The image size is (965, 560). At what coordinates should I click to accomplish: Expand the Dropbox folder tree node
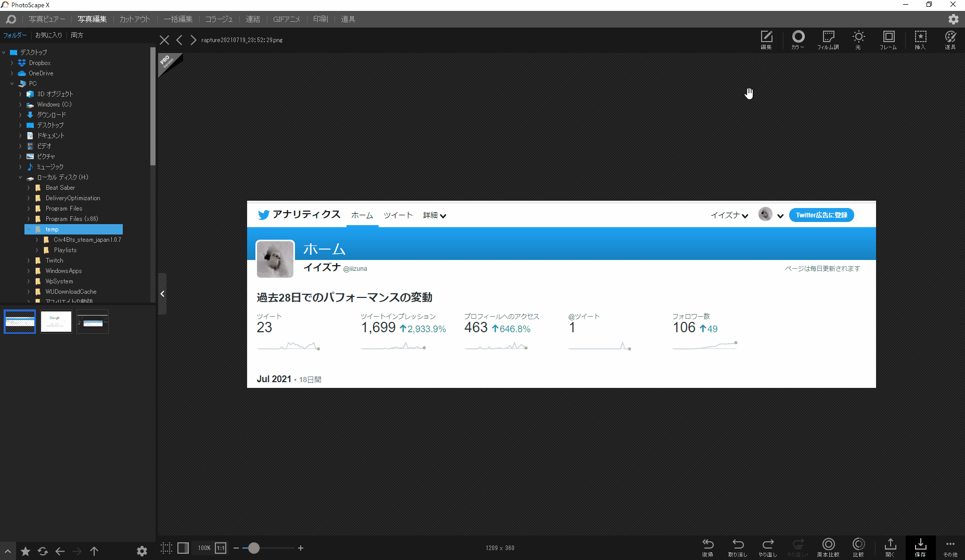pyautogui.click(x=12, y=63)
